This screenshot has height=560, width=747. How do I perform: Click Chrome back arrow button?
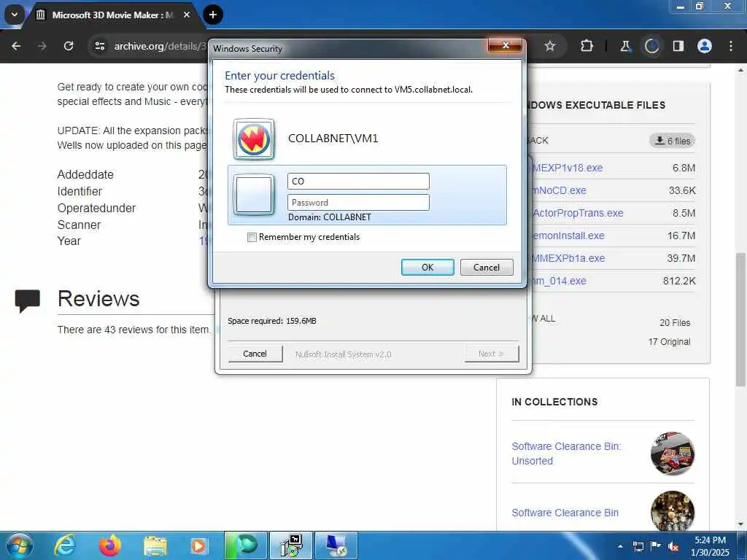point(16,46)
